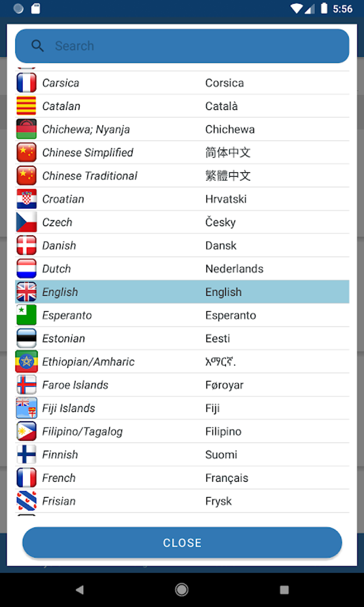Tap the Malawi flag for Chichewa
Screen dimensions: 364x607
[26, 129]
